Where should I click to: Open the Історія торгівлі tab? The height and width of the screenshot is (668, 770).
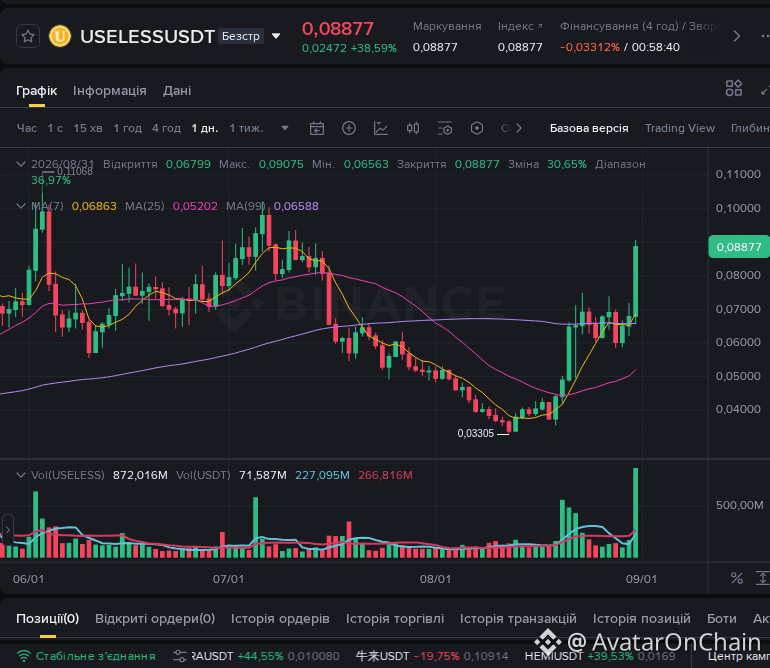(395, 618)
